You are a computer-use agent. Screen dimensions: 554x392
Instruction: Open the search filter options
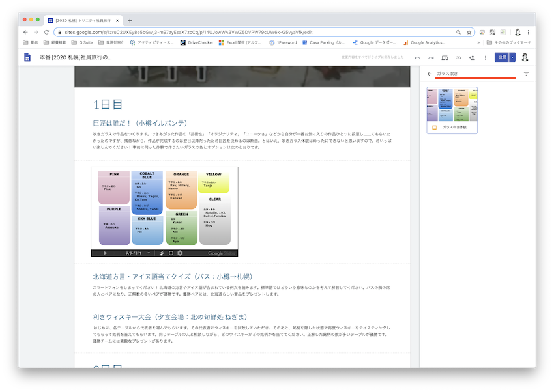pyautogui.click(x=526, y=74)
